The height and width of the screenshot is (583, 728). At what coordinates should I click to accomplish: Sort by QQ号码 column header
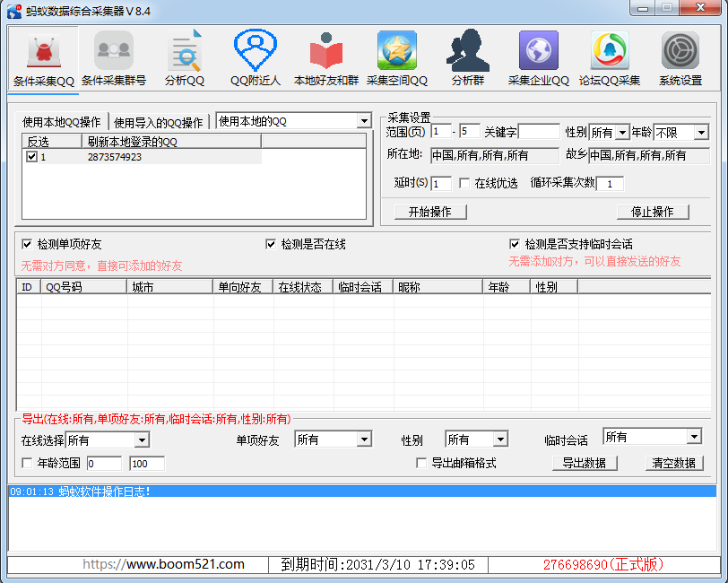point(84,287)
